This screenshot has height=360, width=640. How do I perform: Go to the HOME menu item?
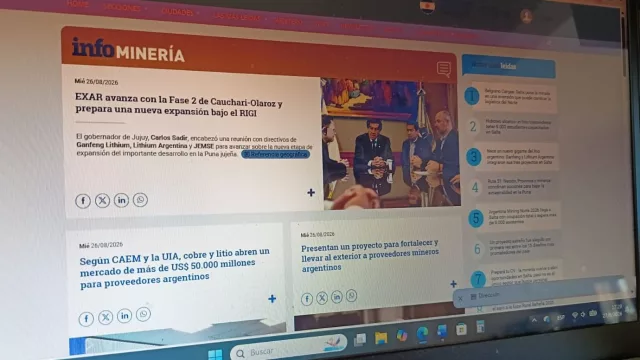point(78,4)
